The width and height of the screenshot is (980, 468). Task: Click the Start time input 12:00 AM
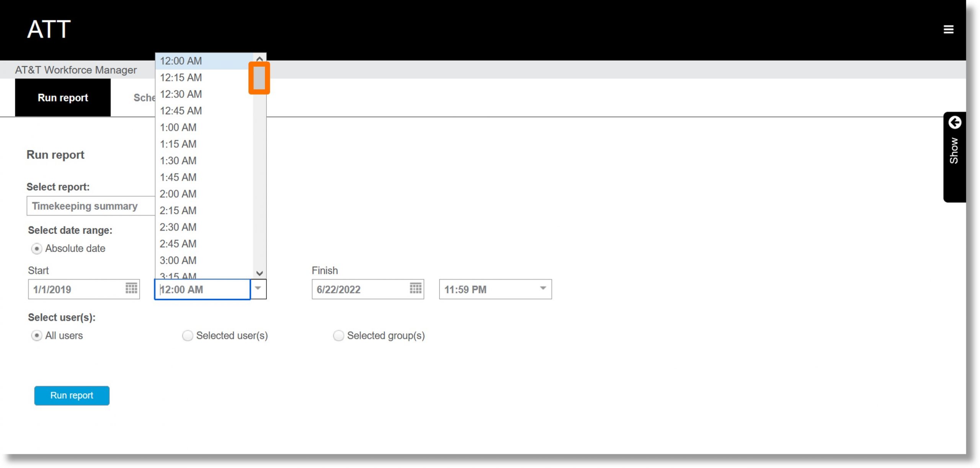tap(202, 290)
